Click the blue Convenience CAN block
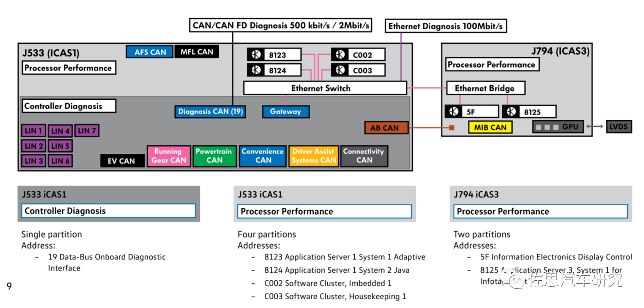The image size is (644, 308). click(263, 156)
